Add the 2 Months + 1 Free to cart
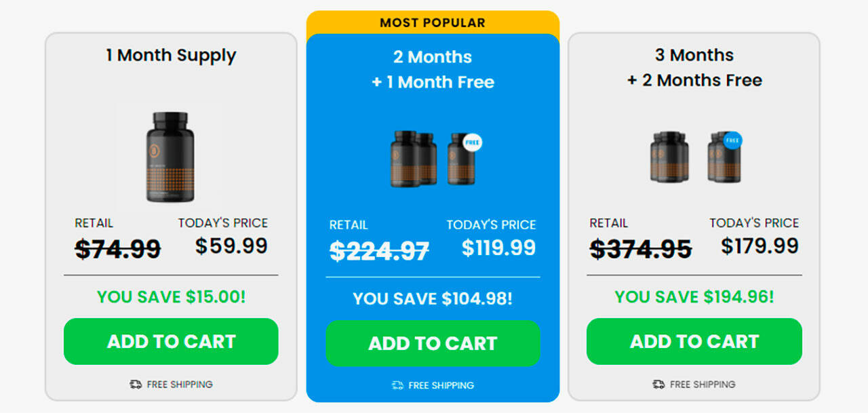 433,343
